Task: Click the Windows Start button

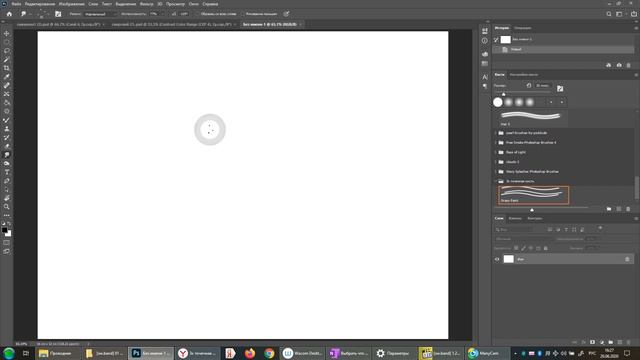Action: pos(9,353)
